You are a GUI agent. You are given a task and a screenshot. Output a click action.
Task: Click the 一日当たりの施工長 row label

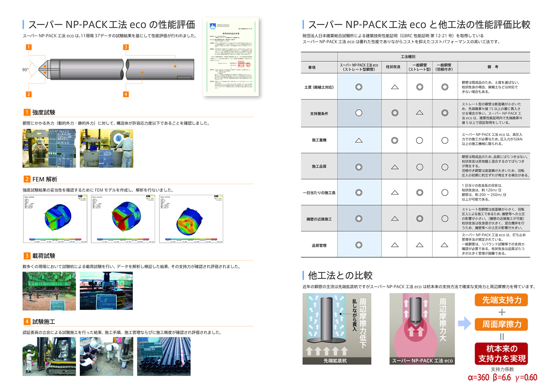click(319, 192)
